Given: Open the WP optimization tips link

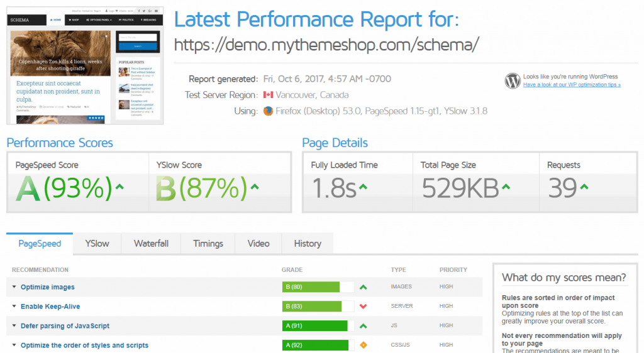Looking at the screenshot, I should [x=572, y=85].
